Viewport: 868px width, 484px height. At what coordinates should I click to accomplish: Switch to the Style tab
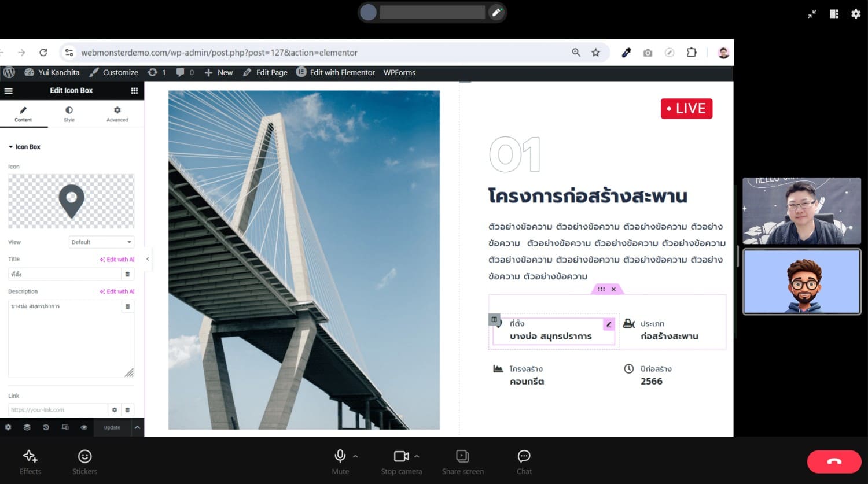[x=69, y=114]
